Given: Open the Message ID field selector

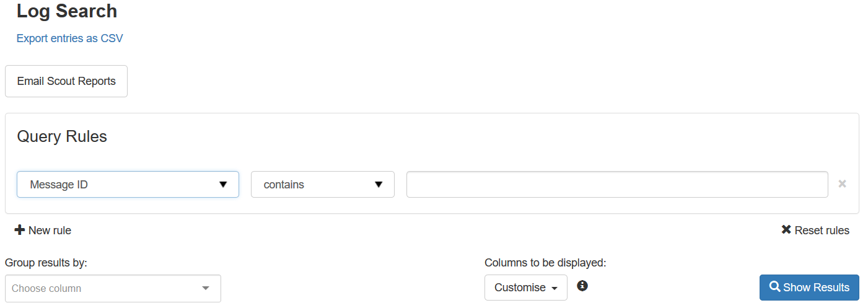Looking at the screenshot, I should (128, 185).
